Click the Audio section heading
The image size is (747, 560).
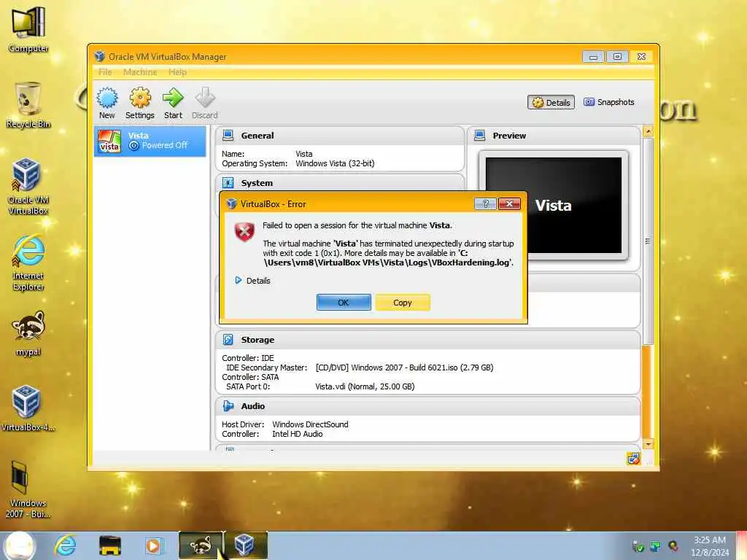[x=253, y=405]
